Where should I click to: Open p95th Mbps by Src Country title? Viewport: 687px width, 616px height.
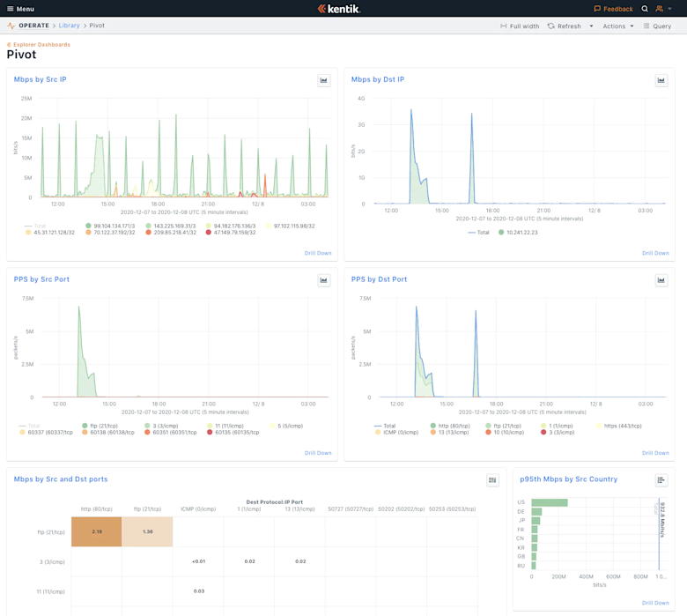coord(569,479)
